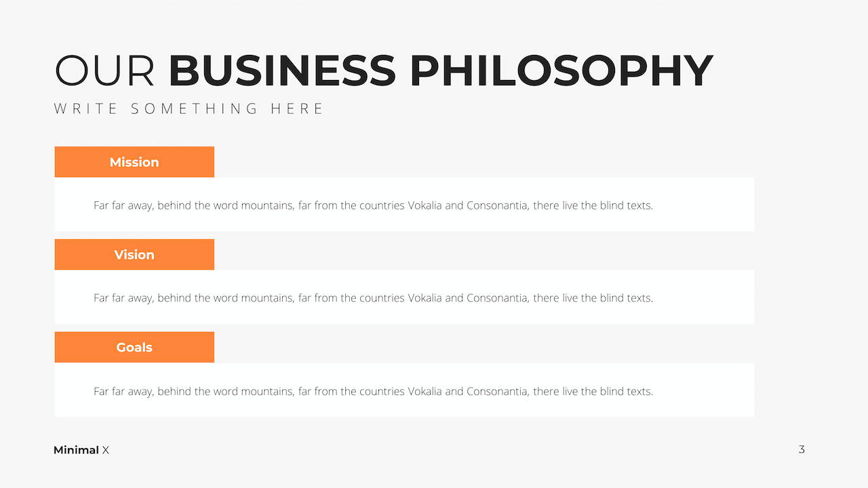The height and width of the screenshot is (488, 868).
Task: Click the orange Goals label
Action: click(x=134, y=347)
